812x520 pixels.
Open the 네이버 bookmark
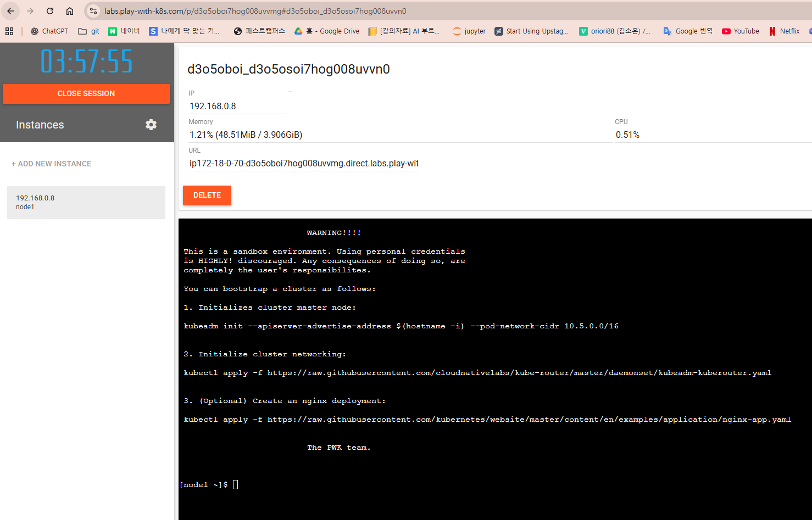(124, 31)
